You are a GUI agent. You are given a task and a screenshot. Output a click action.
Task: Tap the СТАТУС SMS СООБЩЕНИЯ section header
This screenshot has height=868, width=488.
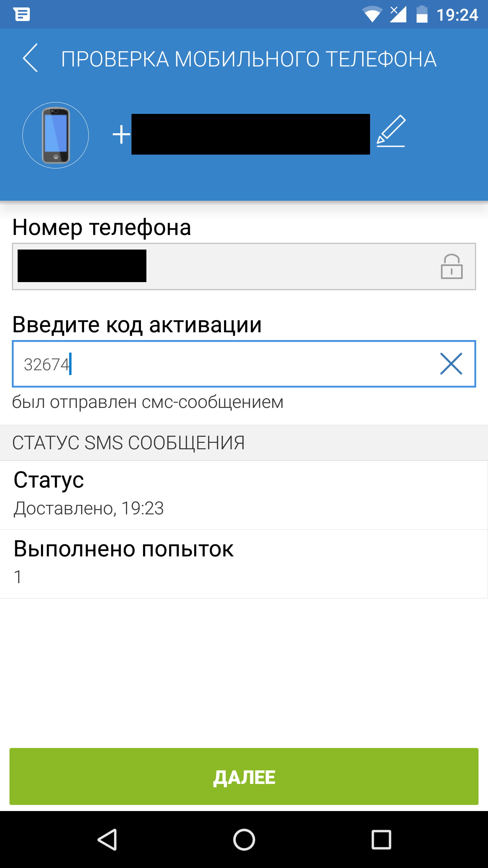click(244, 443)
